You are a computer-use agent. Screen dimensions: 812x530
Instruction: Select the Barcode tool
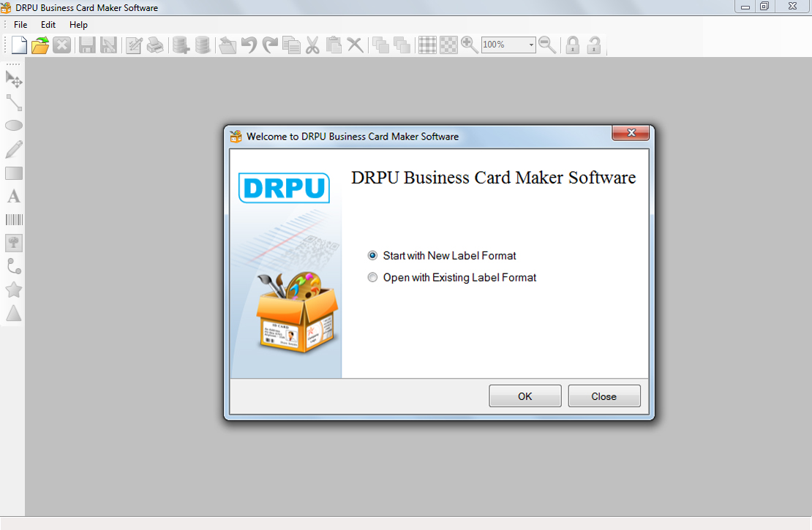coord(14,220)
